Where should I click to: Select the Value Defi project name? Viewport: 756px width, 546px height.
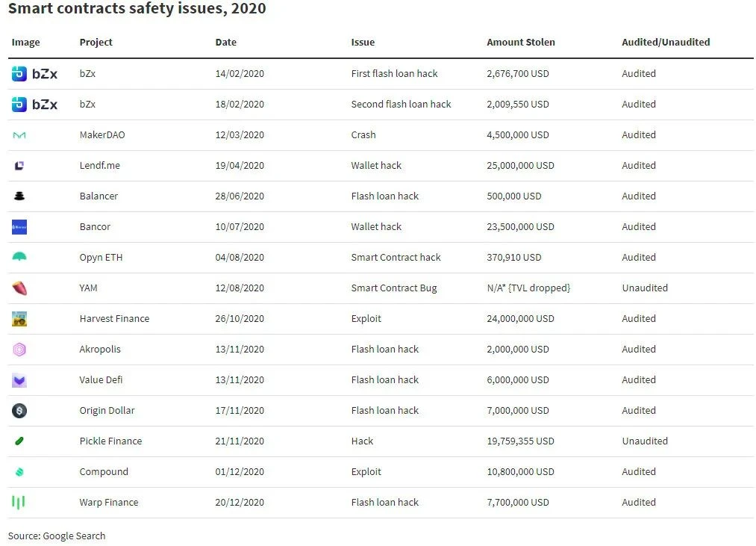click(101, 380)
